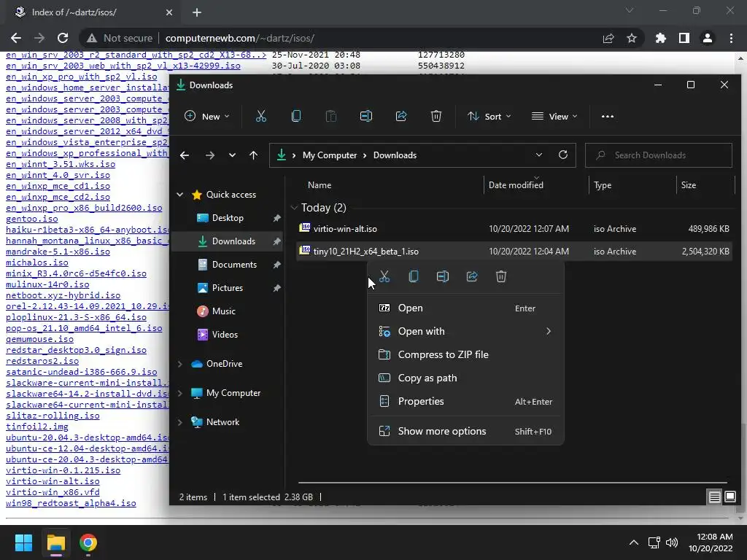Click Paste icon in Downloads toolbar
The image size is (747, 560).
331,116
